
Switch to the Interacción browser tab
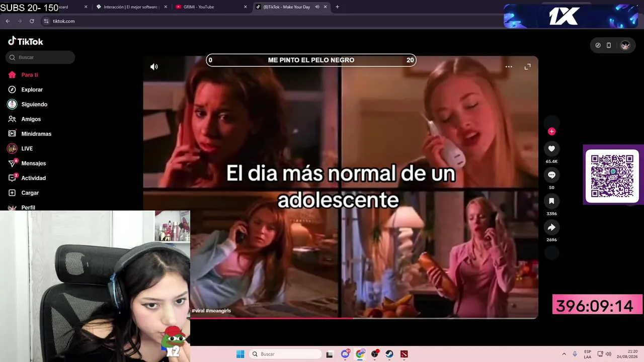[x=131, y=7]
